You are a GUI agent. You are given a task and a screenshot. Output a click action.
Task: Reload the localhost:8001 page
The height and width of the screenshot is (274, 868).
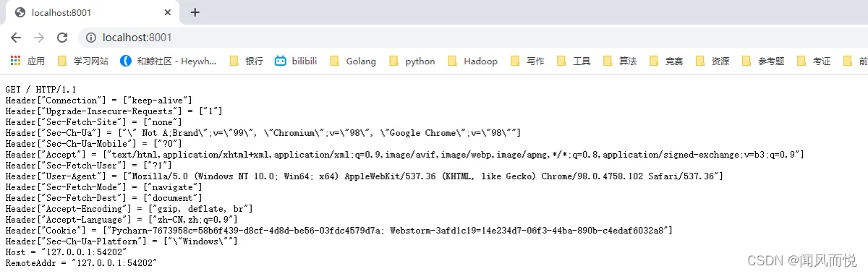(x=62, y=38)
